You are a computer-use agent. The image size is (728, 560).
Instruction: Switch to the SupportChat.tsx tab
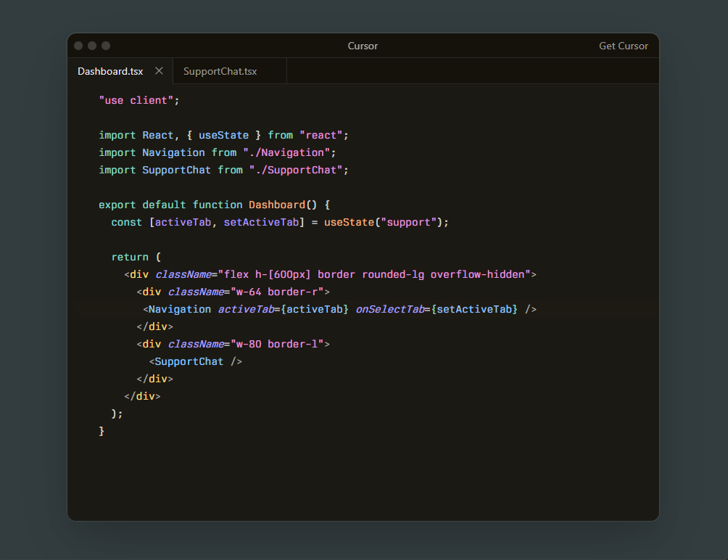click(220, 71)
